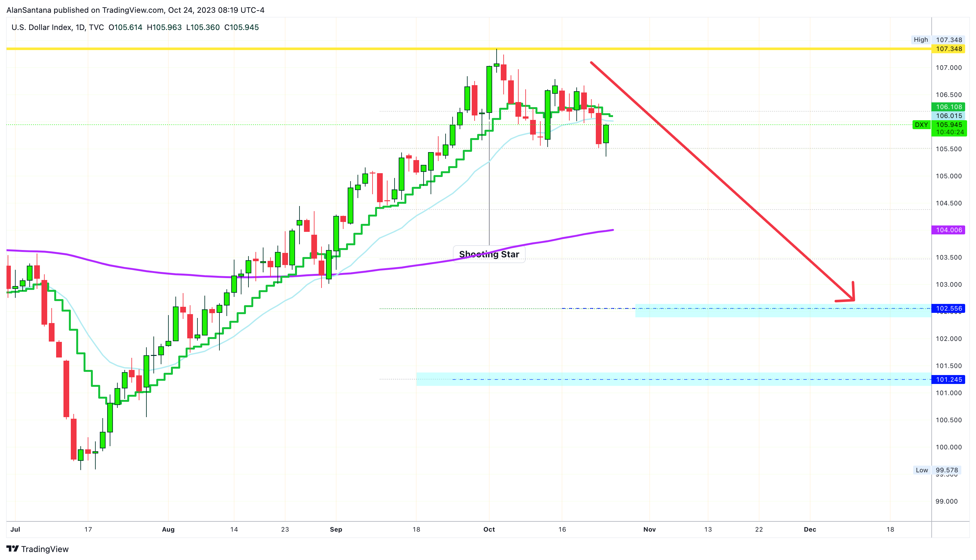976x560 pixels.
Task: Click the close value C105.945
Action: pyautogui.click(x=241, y=27)
